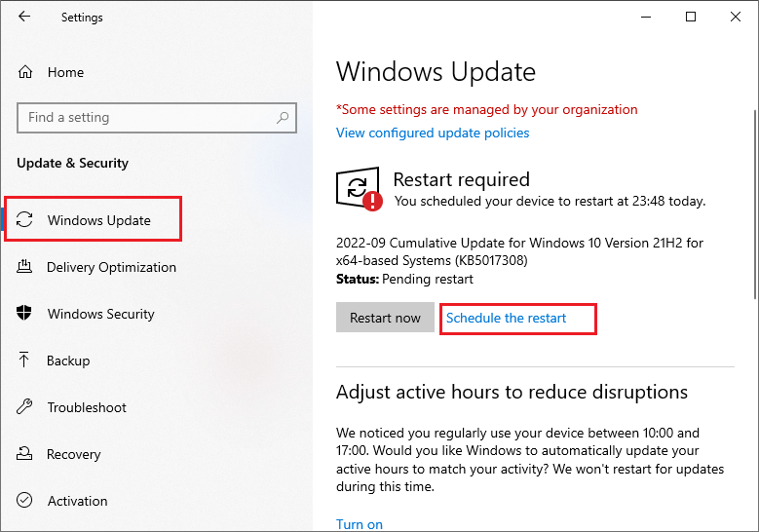Open the Troubleshoot section
The image size is (759, 532).
87,407
